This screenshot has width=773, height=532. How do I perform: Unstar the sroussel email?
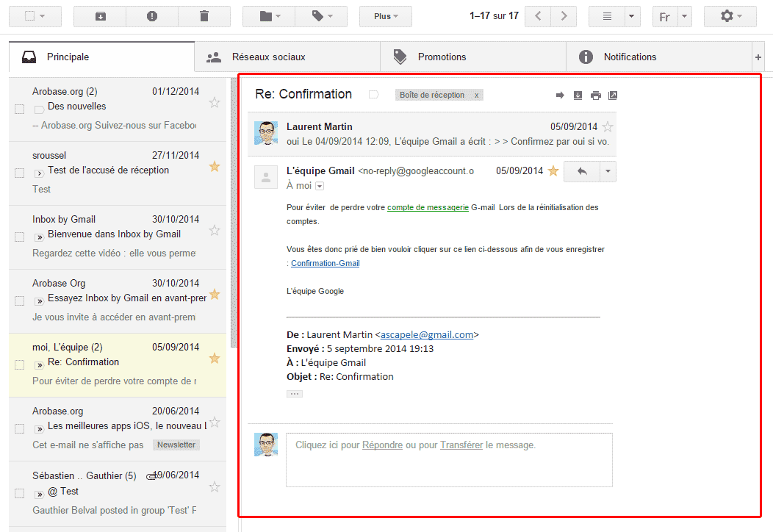pyautogui.click(x=215, y=167)
